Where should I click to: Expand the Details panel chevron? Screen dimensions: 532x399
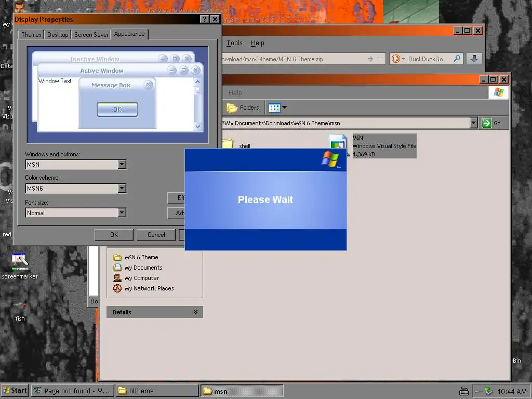click(195, 312)
